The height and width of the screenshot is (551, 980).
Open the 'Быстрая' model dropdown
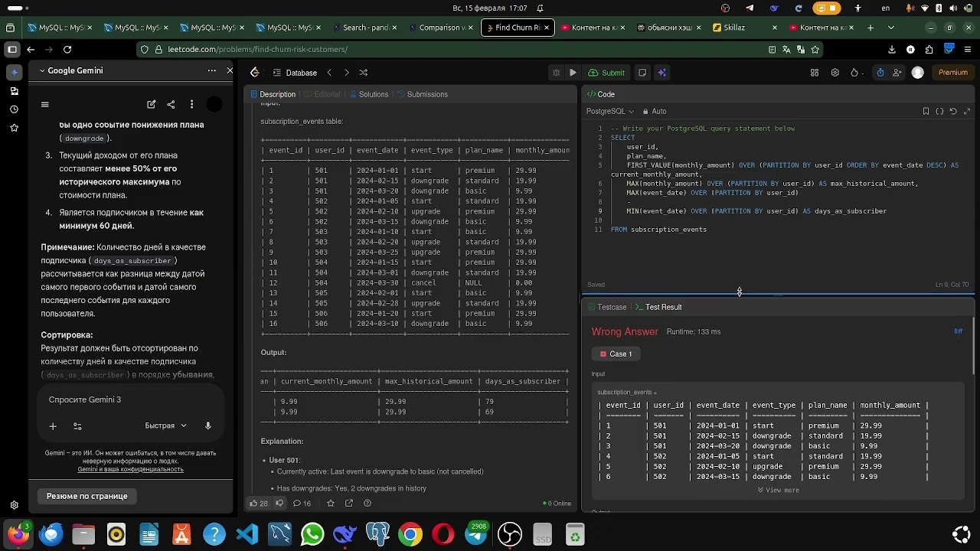[x=165, y=425]
